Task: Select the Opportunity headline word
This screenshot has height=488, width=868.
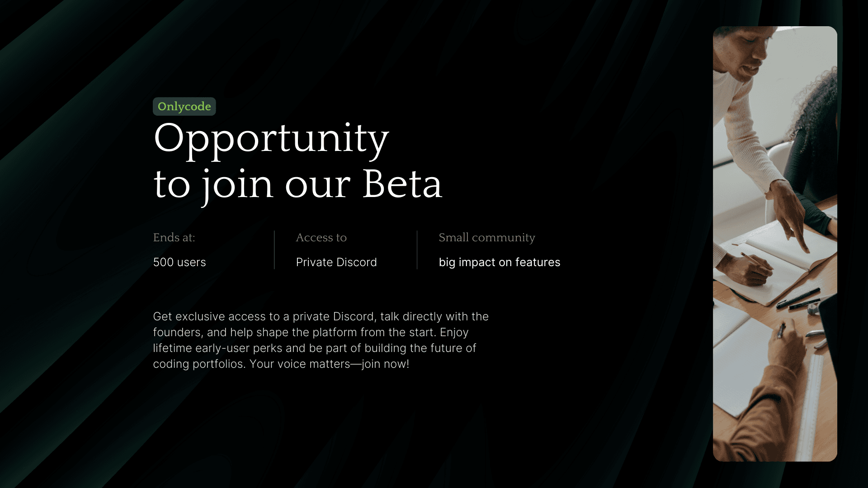Action: tap(271, 140)
